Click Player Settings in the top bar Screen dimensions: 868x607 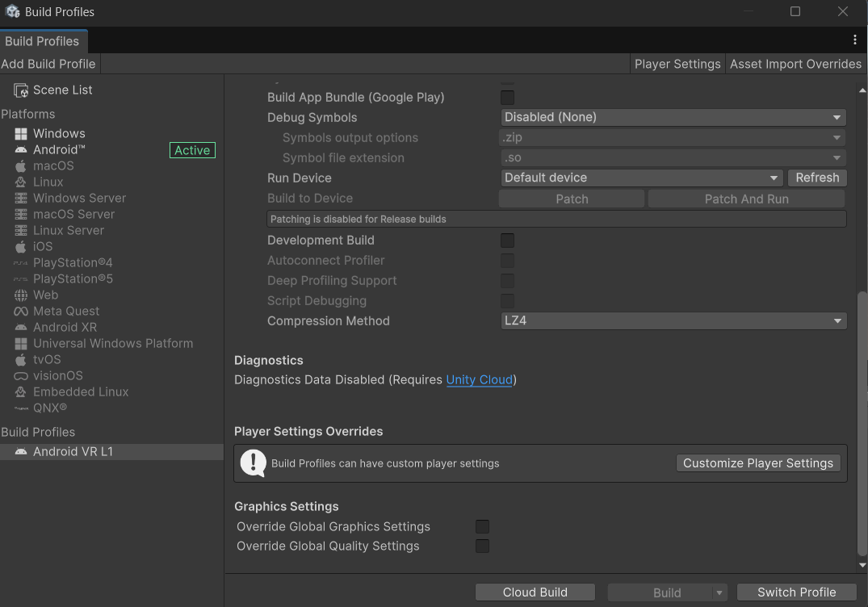tap(677, 64)
